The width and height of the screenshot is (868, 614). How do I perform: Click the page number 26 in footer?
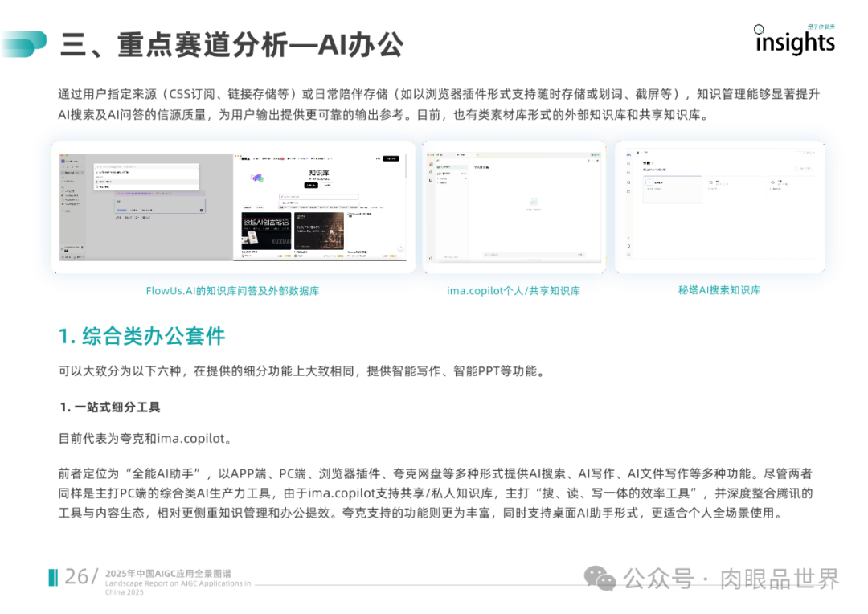point(76,577)
